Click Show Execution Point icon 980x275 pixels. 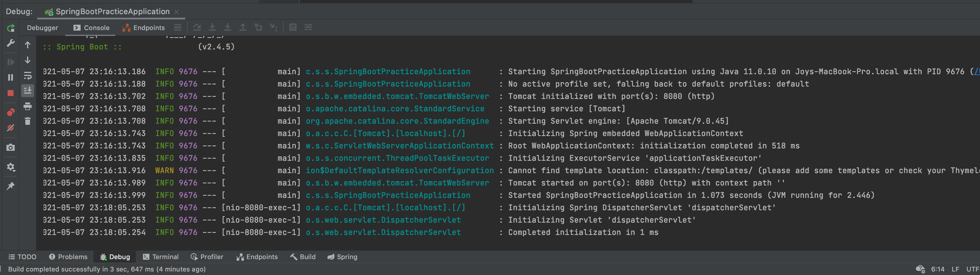[x=178, y=27]
